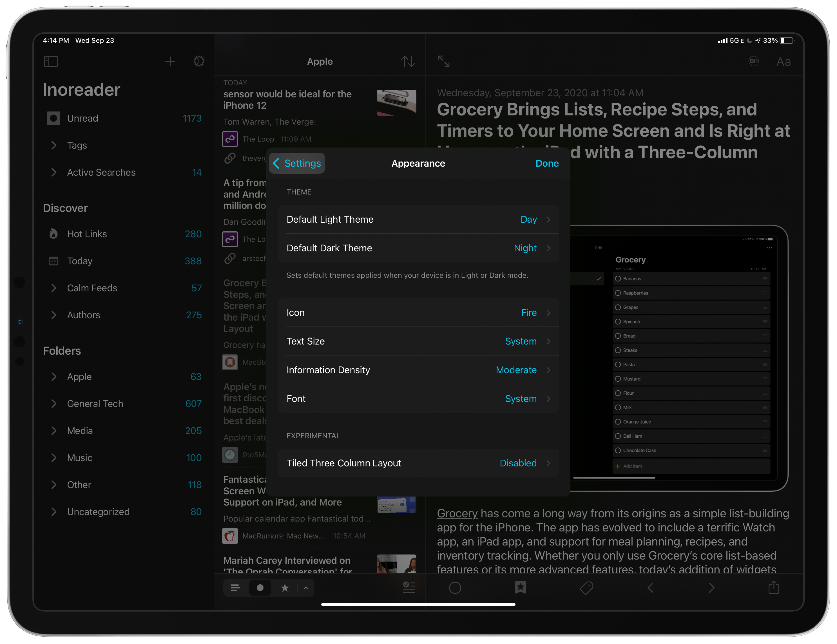The width and height of the screenshot is (837, 644).
Task: Open the Icon setting row
Action: click(x=418, y=313)
